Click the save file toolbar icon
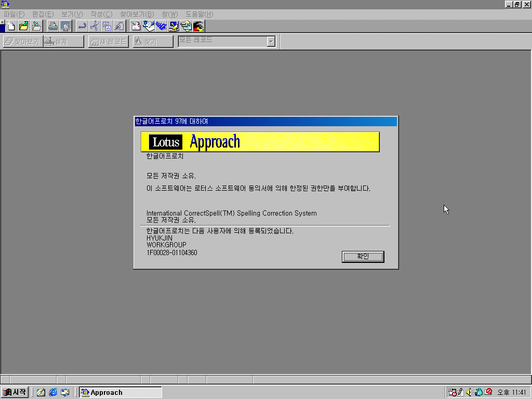Image resolution: width=532 pixels, height=399 pixels. (x=36, y=26)
